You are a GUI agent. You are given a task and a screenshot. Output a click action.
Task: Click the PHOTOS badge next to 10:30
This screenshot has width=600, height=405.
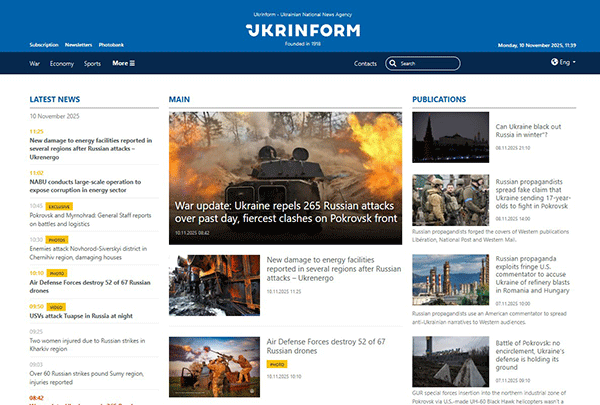point(57,240)
